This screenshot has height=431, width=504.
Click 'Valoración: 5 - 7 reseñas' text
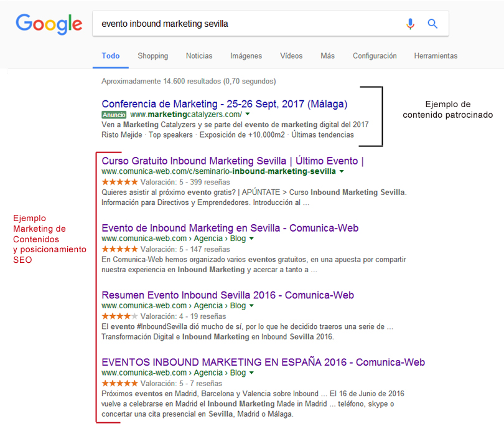[x=181, y=384]
